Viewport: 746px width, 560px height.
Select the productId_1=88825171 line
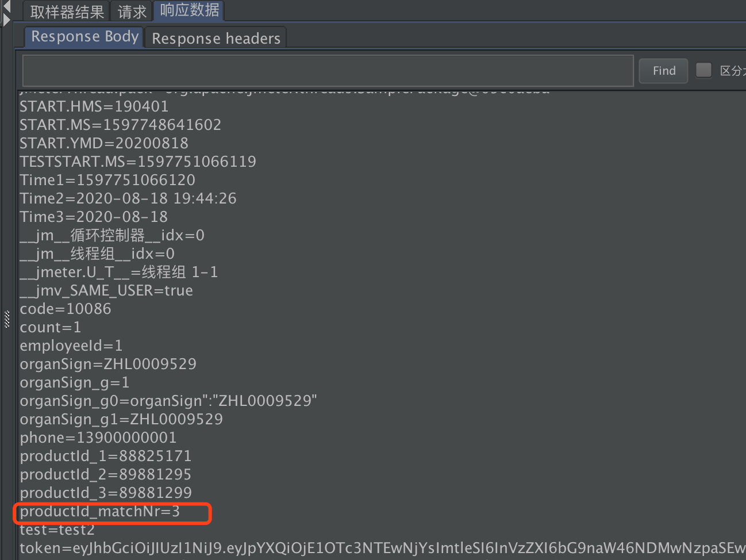click(x=106, y=456)
